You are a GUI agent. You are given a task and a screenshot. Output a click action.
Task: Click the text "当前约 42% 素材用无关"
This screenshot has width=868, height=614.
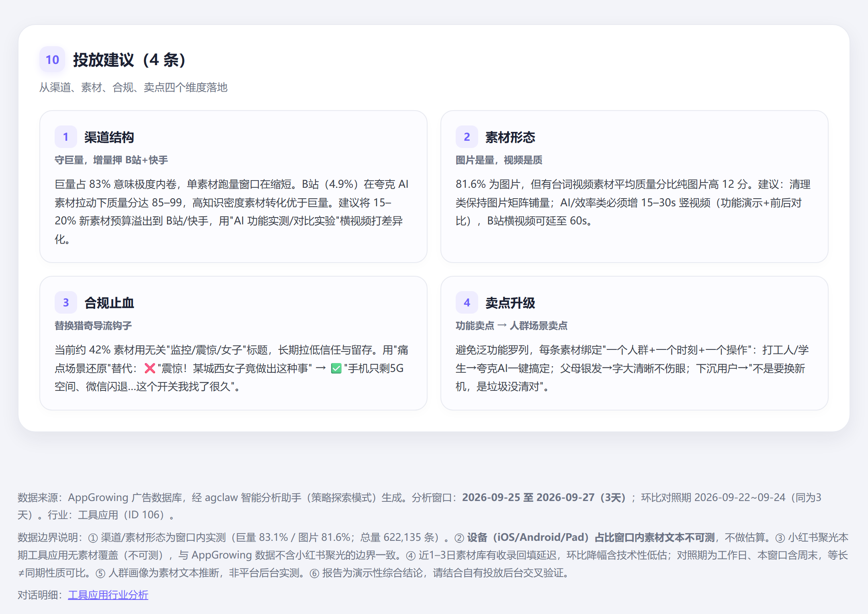pos(111,350)
